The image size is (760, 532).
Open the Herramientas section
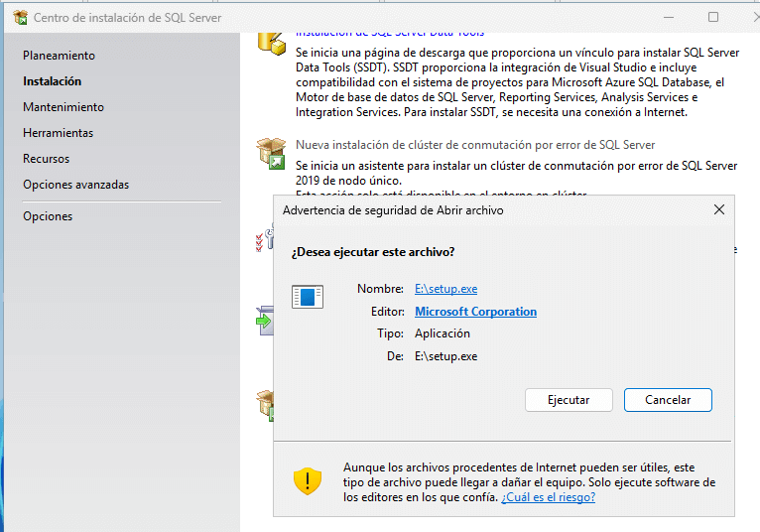[58, 133]
